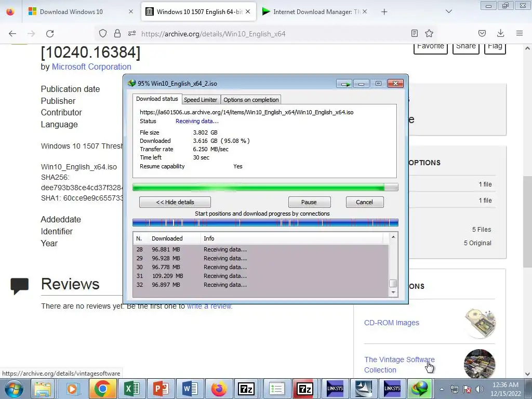Close the Internet Download Manager tab

click(x=364, y=11)
